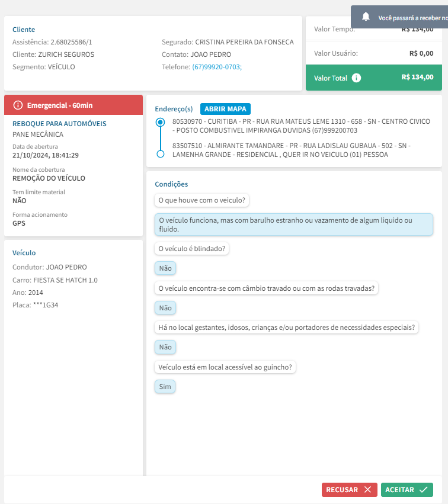Select the destination marker on address route

[x=160, y=154]
